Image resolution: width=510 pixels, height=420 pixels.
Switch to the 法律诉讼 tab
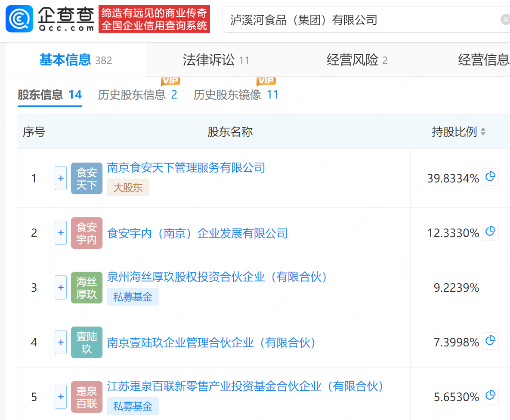point(216,60)
